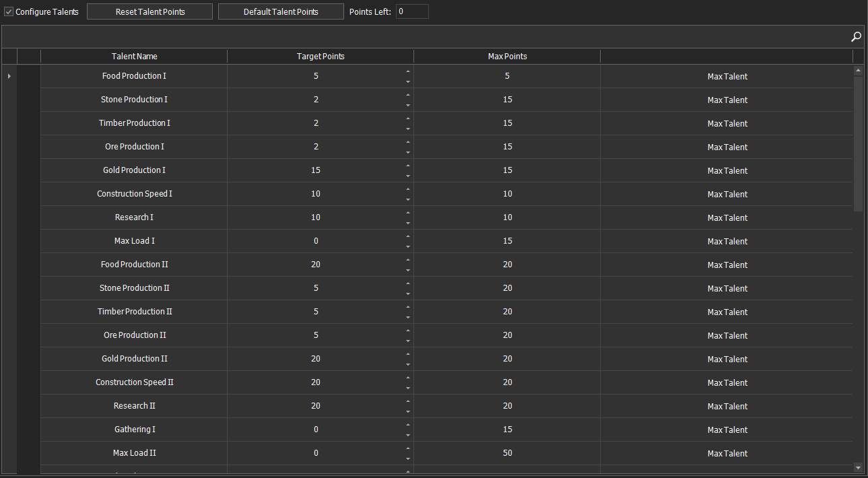The image size is (868, 478).
Task: Click the row indicator arrow on the left
Action: (x=9, y=76)
